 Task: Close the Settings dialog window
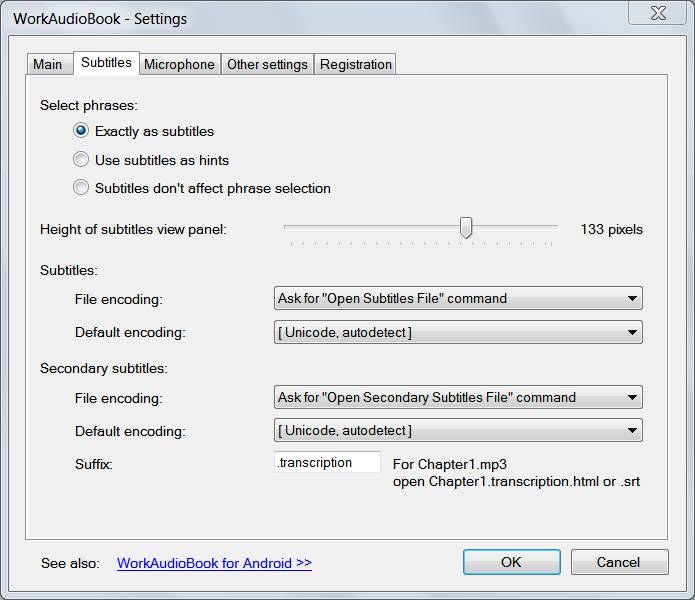656,13
